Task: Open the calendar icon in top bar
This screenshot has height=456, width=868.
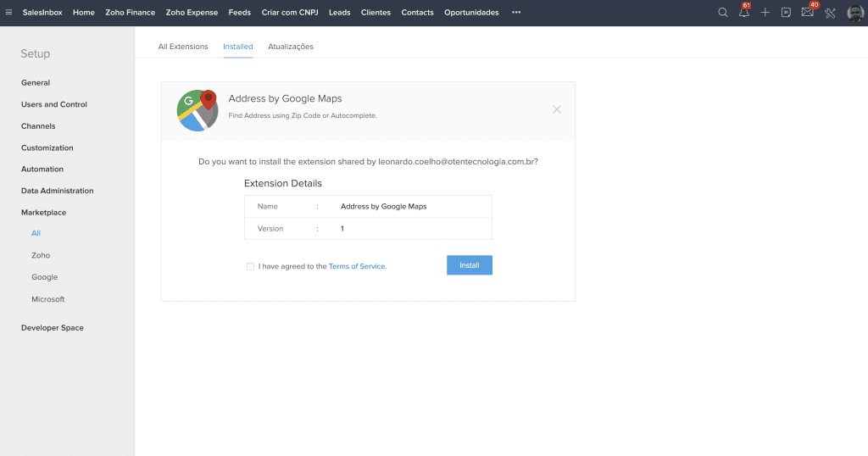Action: [786, 13]
